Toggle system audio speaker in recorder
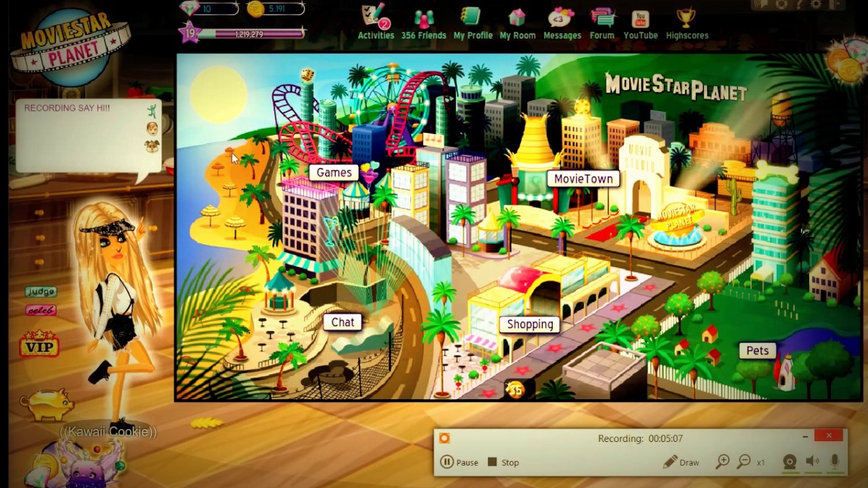The width and height of the screenshot is (868, 488). [x=812, y=462]
